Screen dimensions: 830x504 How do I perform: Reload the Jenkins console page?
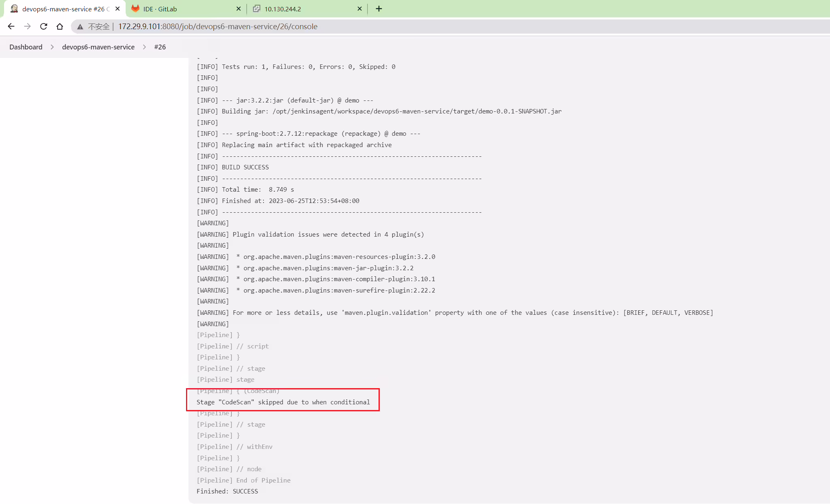pyautogui.click(x=43, y=26)
